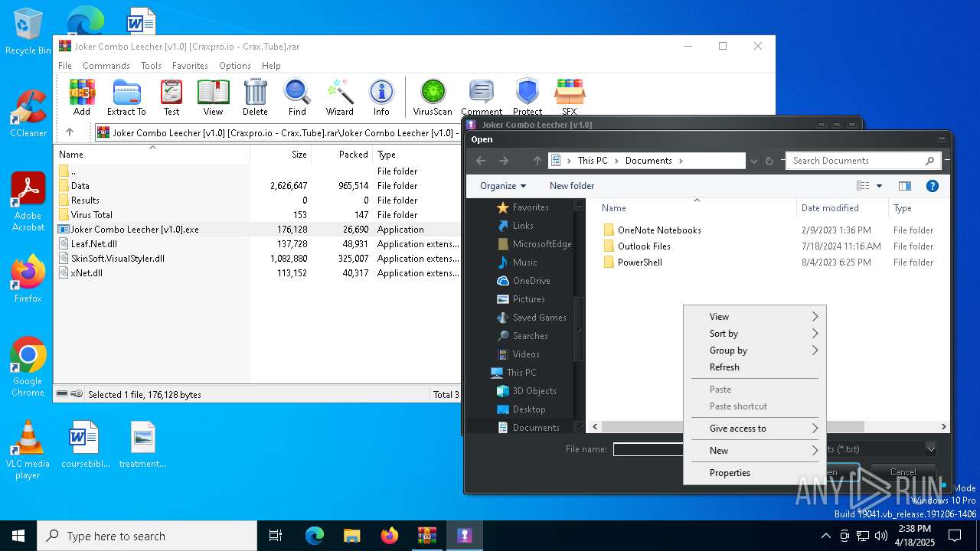Click Back arrow in Open dialog
Viewport: 980px width, 551px height.
coord(481,161)
